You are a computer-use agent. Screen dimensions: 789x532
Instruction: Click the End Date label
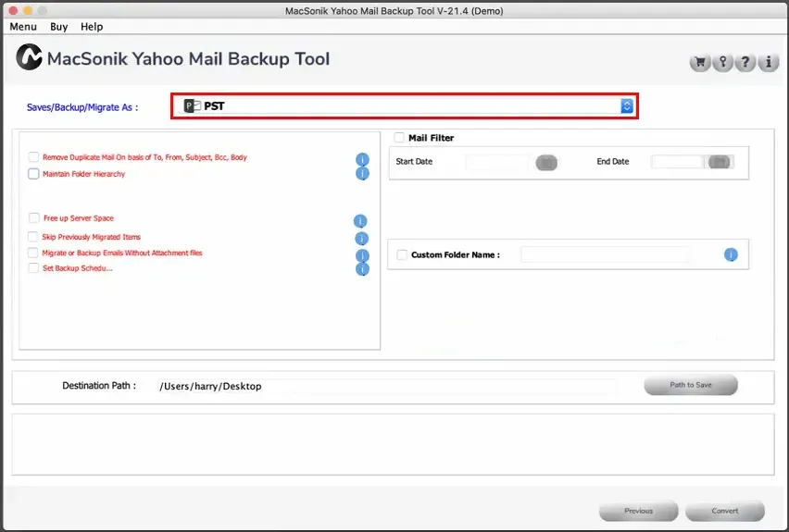(613, 161)
